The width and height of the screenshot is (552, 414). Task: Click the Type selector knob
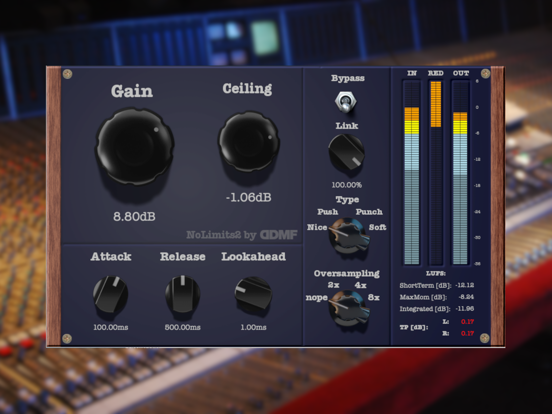tap(349, 236)
